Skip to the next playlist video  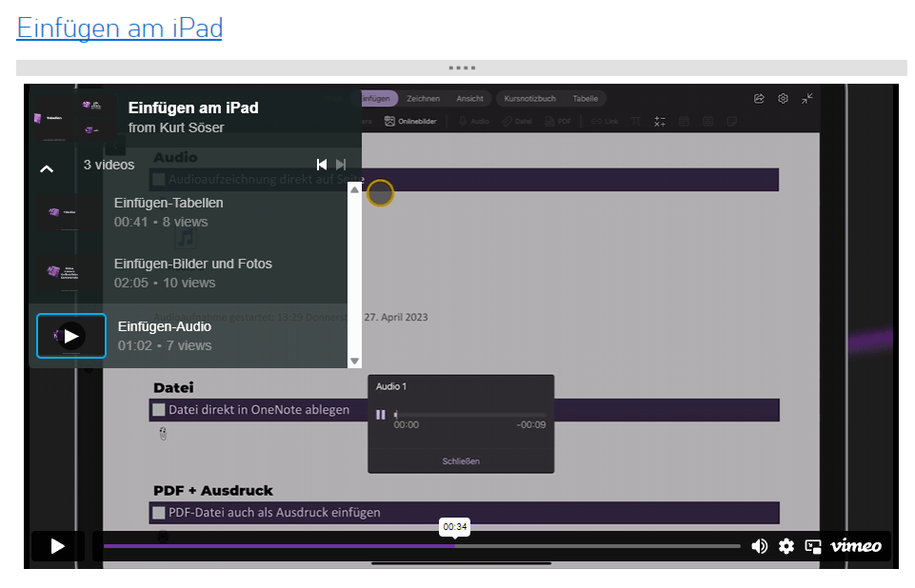tap(341, 165)
